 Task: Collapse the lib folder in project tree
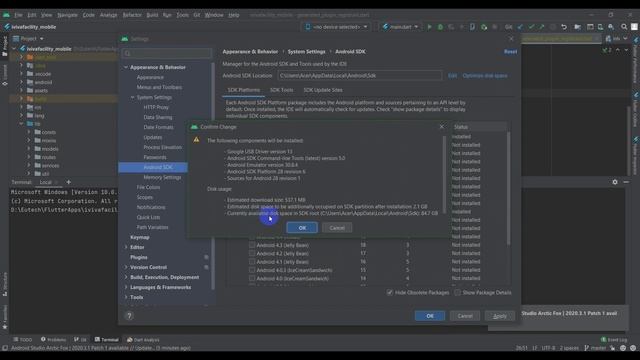click(x=21, y=124)
